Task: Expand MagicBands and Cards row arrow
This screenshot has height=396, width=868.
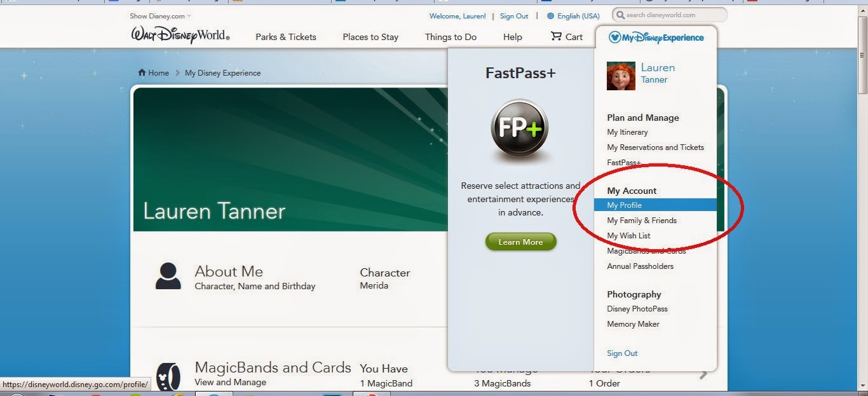Action: pos(703,374)
